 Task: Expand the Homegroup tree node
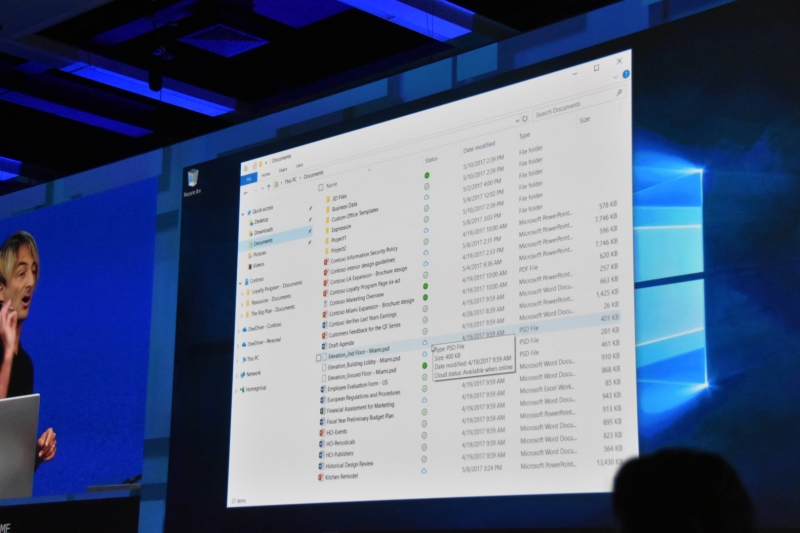pyautogui.click(x=236, y=391)
